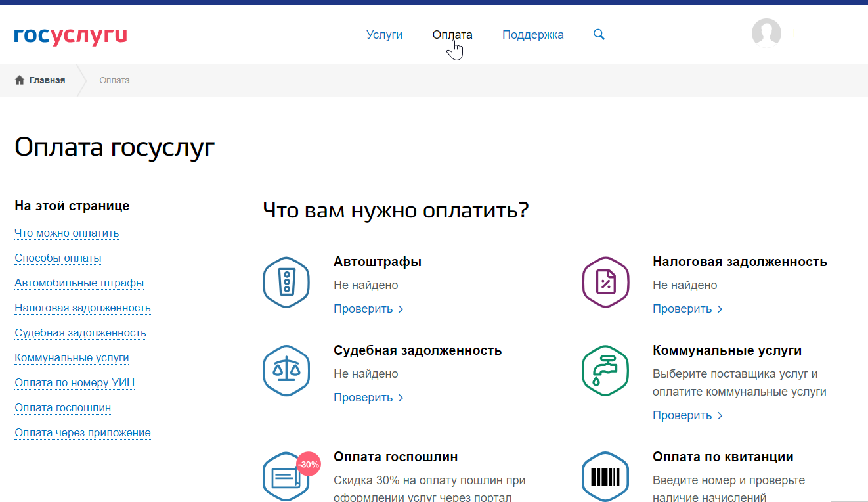Click the Налоговая задолженность document icon
This screenshot has width=868, height=502.
pos(605,283)
